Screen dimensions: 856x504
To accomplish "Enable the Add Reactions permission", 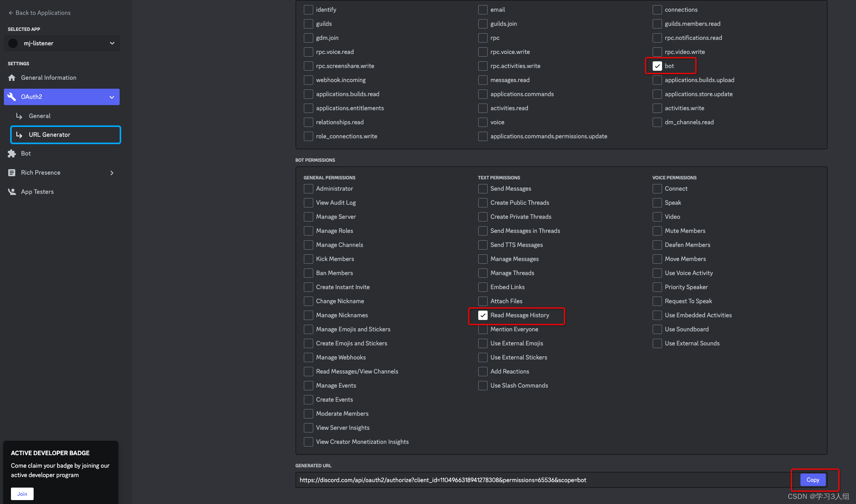I will point(483,372).
